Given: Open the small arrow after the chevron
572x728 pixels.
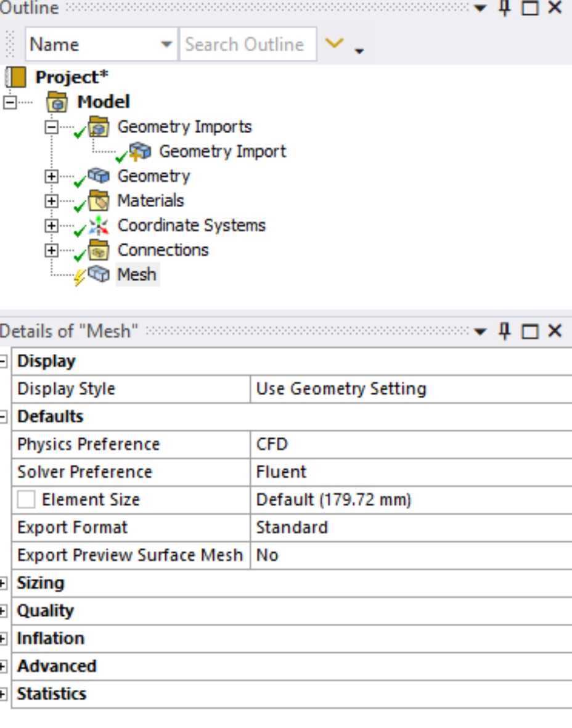Looking at the screenshot, I should click(359, 51).
